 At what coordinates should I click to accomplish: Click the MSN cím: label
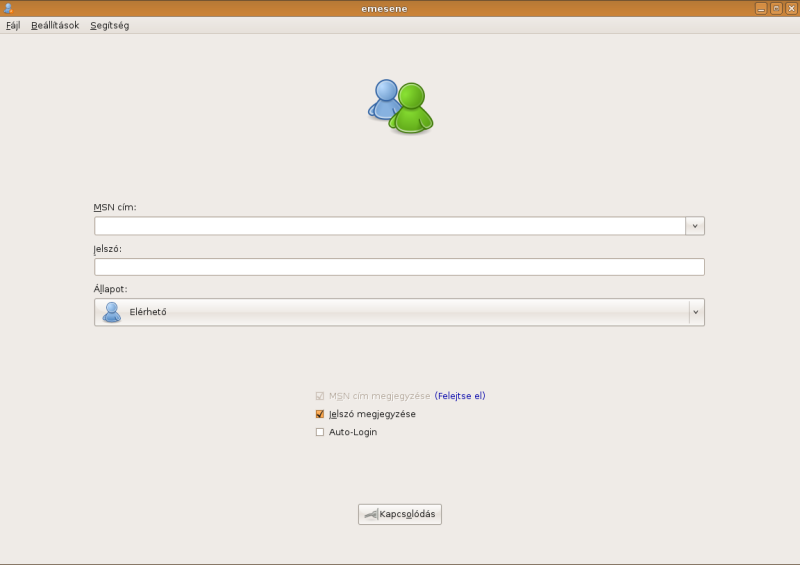tap(115, 207)
